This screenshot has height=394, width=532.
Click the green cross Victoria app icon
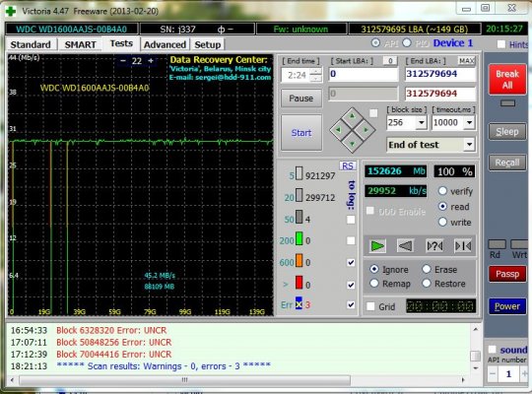pyautogui.click(x=11, y=11)
